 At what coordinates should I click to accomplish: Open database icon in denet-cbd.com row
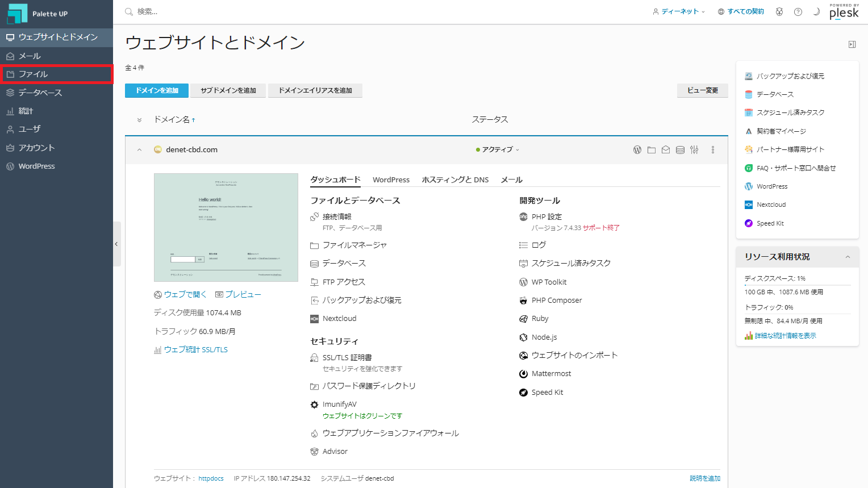pyautogui.click(x=680, y=150)
